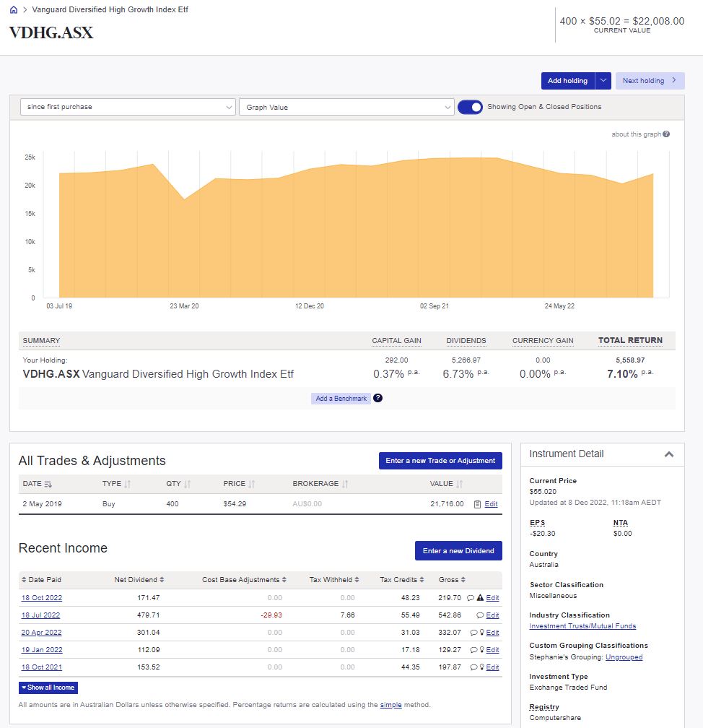Edit the 18 Oct 2022 dividend
703x728 pixels.
coord(492,598)
